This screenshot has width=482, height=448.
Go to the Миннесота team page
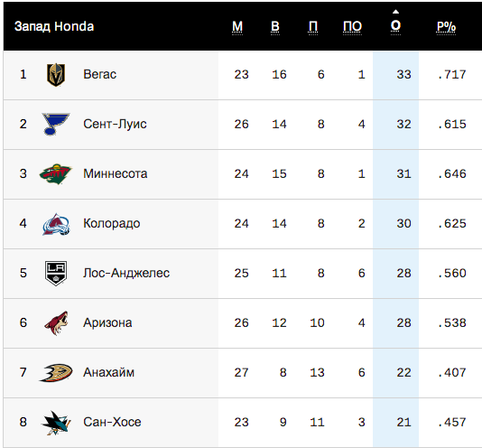pyautogui.click(x=116, y=173)
